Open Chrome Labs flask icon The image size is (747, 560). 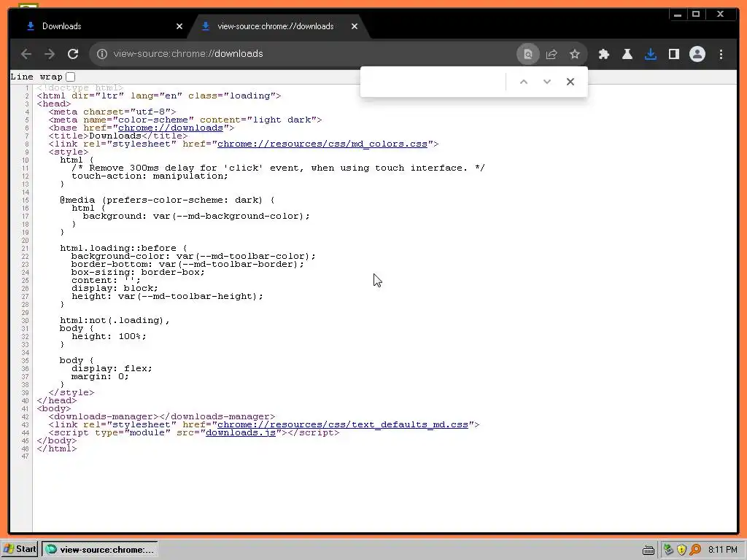(627, 54)
